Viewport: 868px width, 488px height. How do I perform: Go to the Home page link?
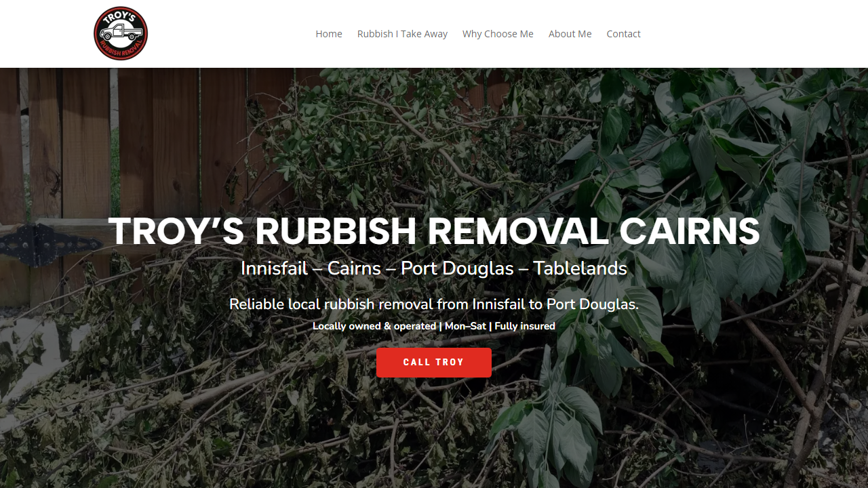pos(329,34)
